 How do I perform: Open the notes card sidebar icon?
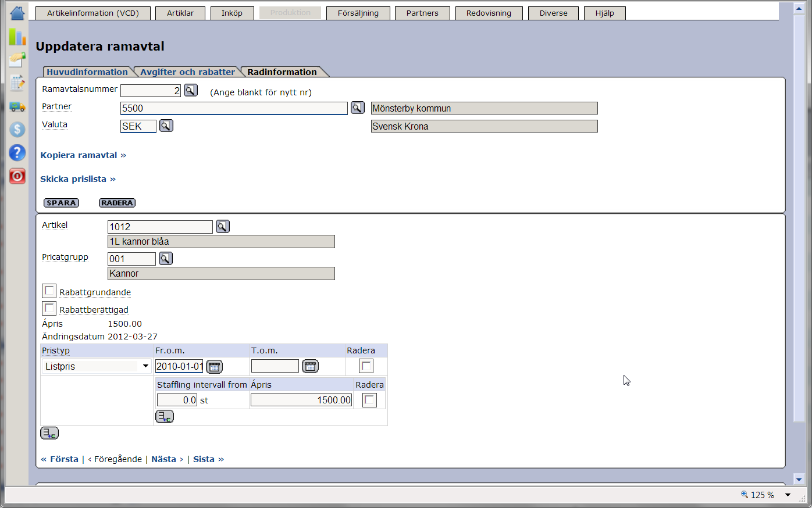point(17,59)
